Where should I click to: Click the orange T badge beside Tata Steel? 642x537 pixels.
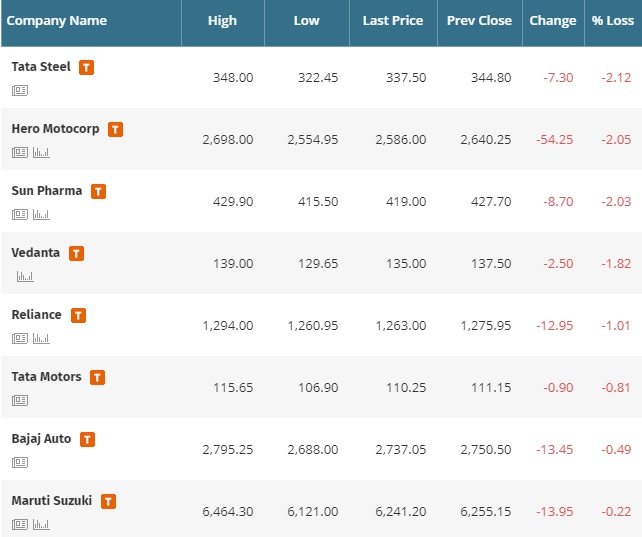(87, 67)
